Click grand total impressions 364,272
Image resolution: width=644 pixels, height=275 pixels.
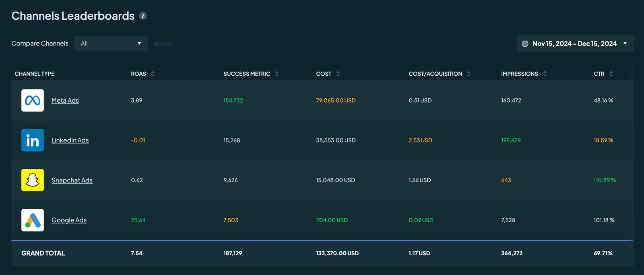[512, 253]
